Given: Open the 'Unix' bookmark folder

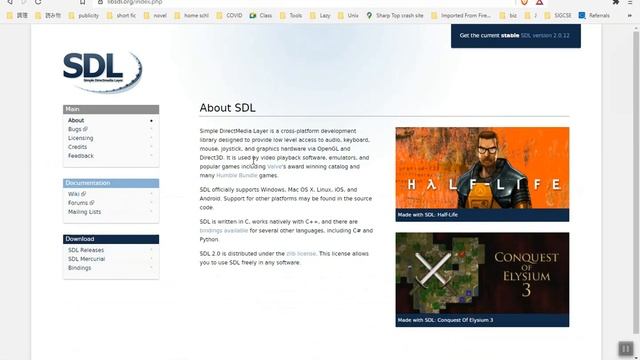Looking at the screenshot, I should tap(348, 16).
